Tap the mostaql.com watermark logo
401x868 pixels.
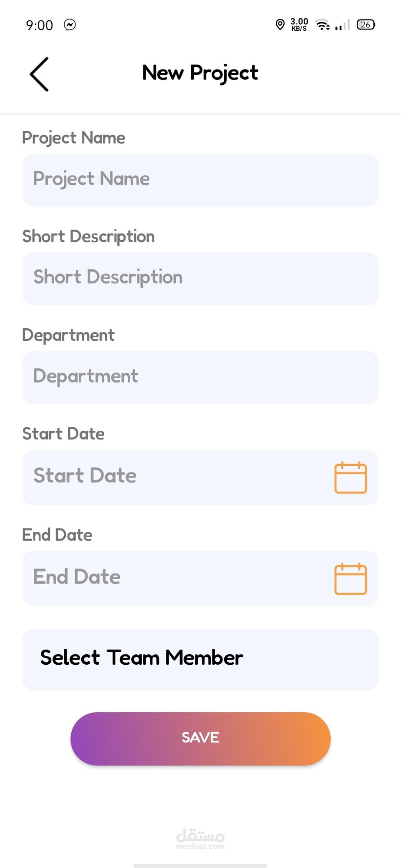pyautogui.click(x=200, y=838)
